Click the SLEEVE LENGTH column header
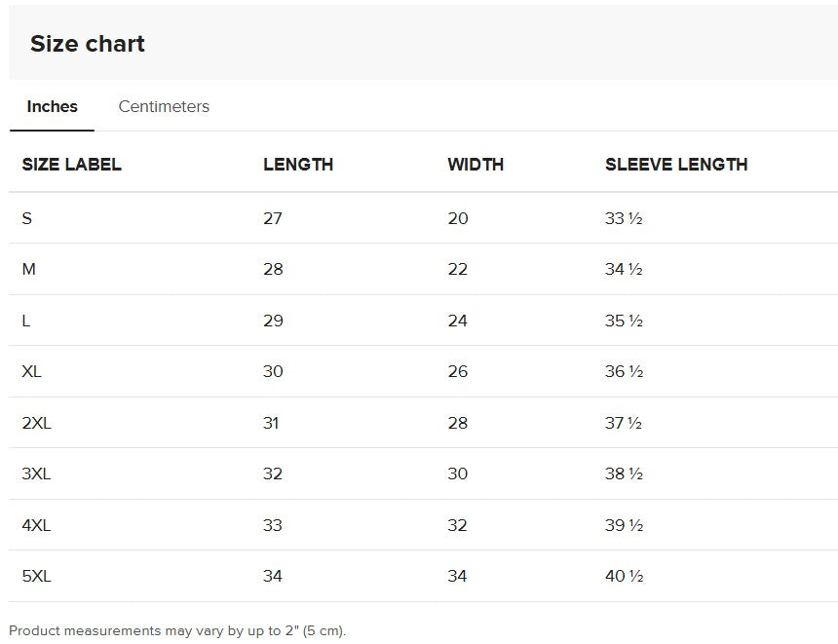Image resolution: width=838 pixels, height=644 pixels. [x=676, y=165]
